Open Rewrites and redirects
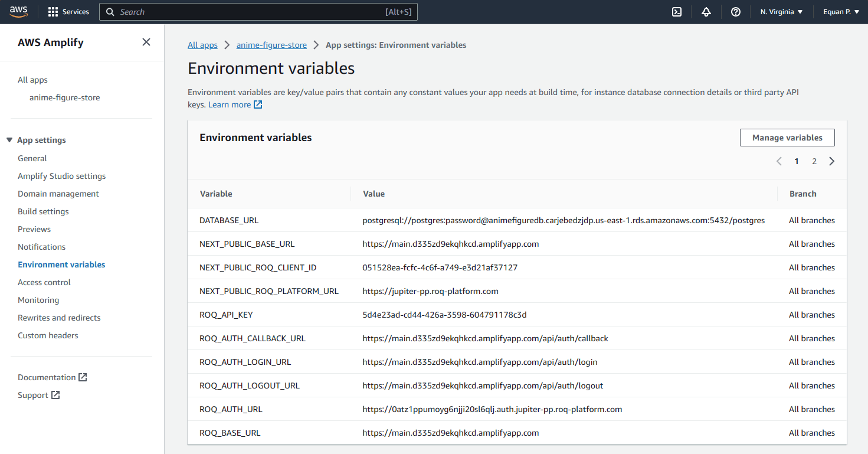Screen dimensions: 868x454 (59, 318)
